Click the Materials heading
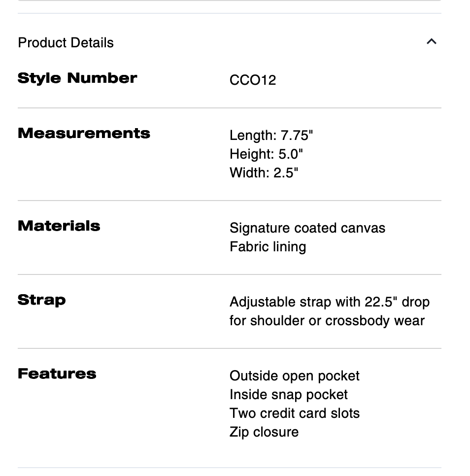 [59, 226]
